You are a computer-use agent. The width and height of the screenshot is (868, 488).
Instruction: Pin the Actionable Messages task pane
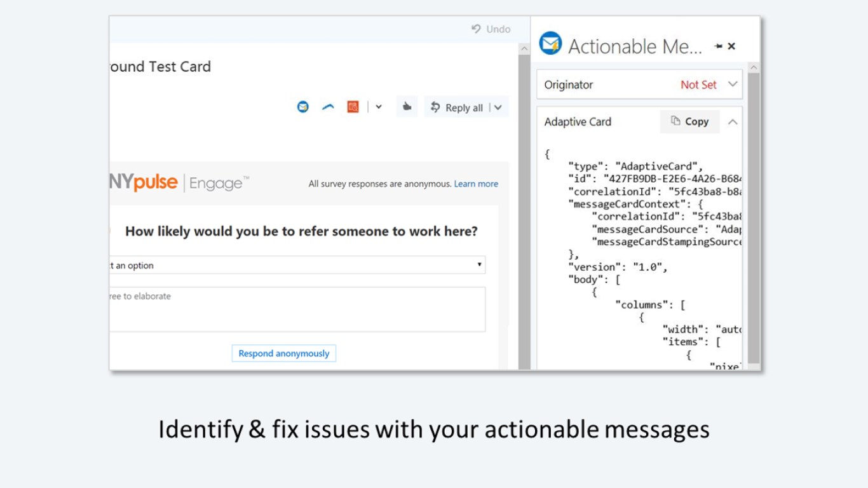tap(718, 46)
